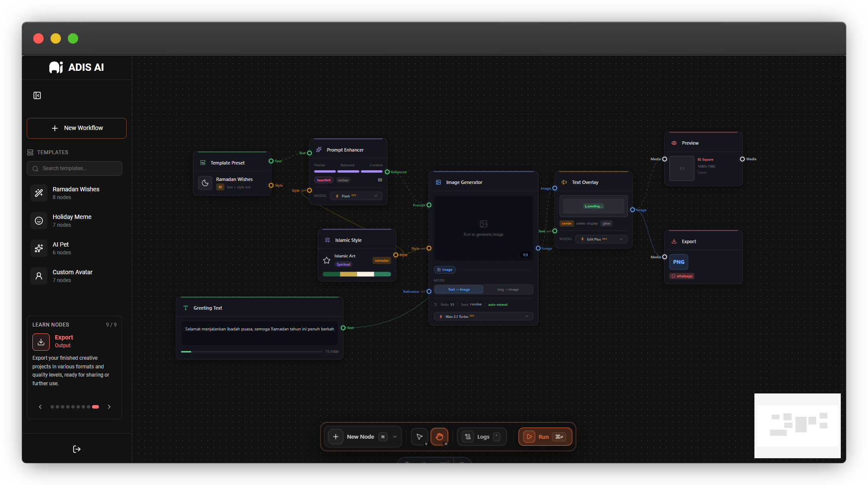Click the logout icon at sidebar bottom
This screenshot has width=868, height=485.
(x=77, y=449)
